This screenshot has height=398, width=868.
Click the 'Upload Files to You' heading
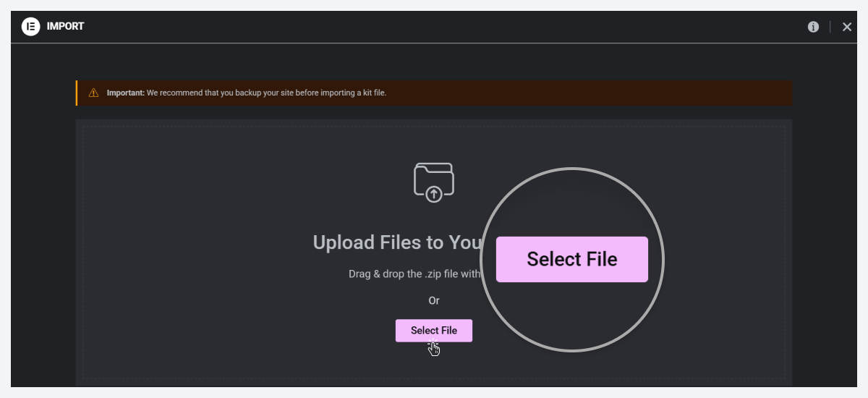(397, 242)
